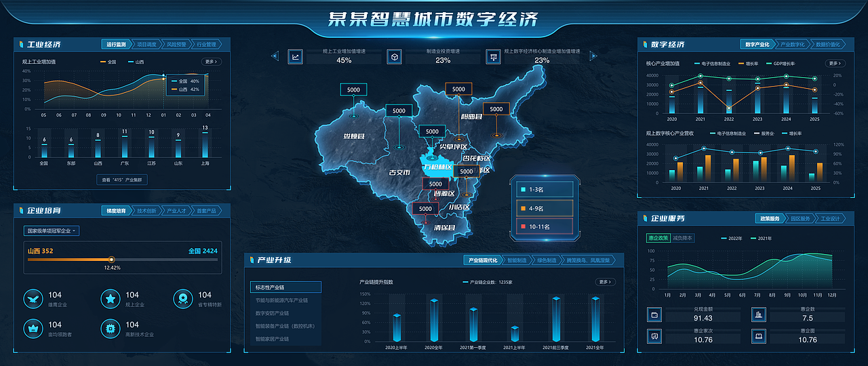Click the eagle icon for 雄鹰企业
This screenshot has width=868, height=366.
[33, 298]
